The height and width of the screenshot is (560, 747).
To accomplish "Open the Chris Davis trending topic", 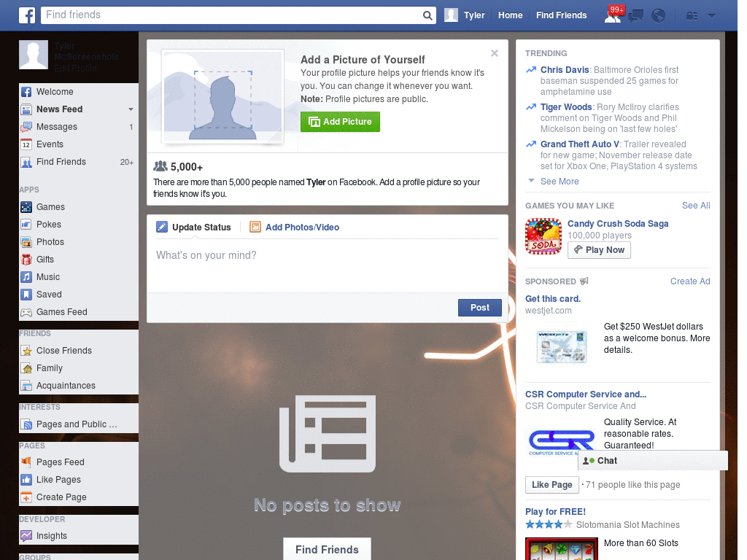I will pos(565,70).
